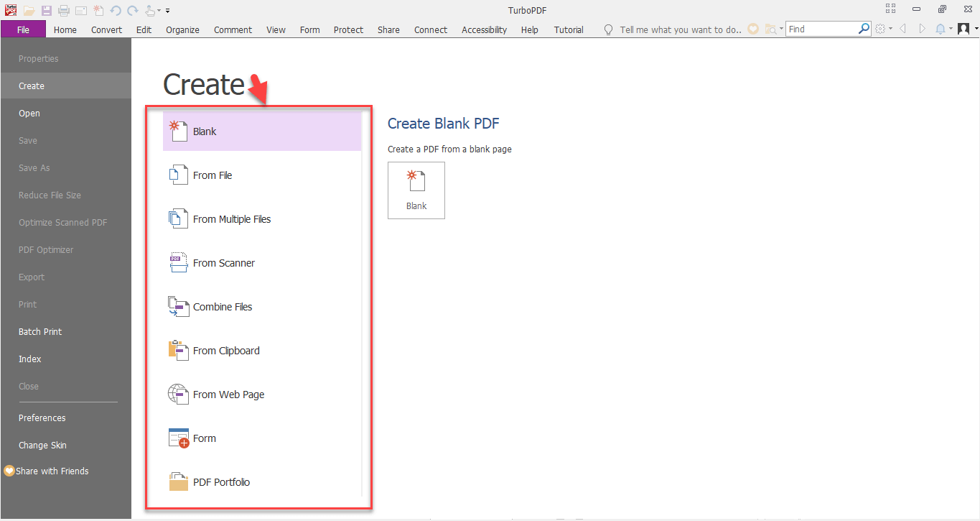Open the settings gear dropdown near Find
This screenshot has height=521, width=980.
point(881,29)
